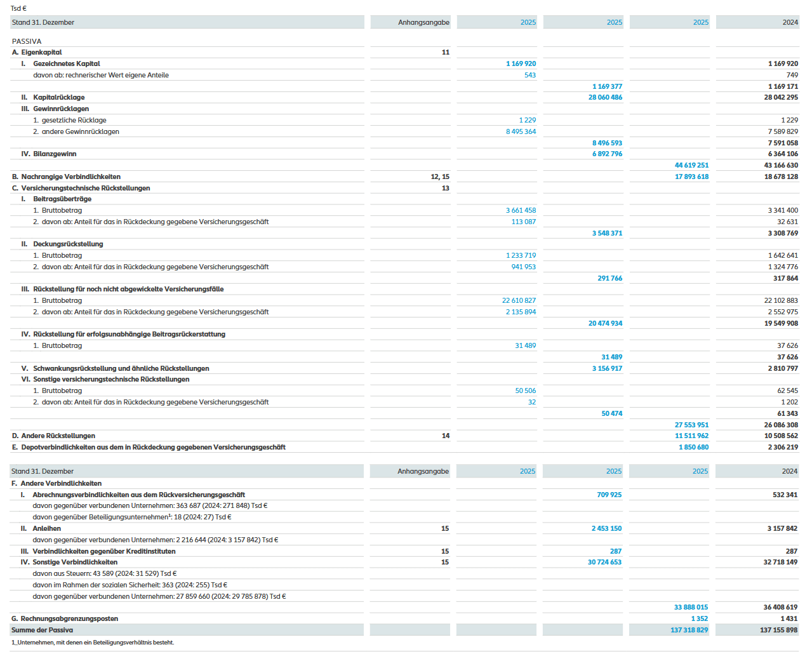Select the Beitragsüberträge Bruttobetrag value 3 661 458
The height and width of the screenshot is (661, 812).
521,210
